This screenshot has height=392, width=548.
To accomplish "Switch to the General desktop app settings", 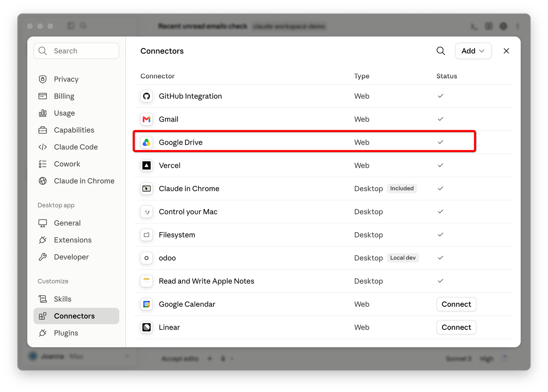I will [x=76, y=223].
